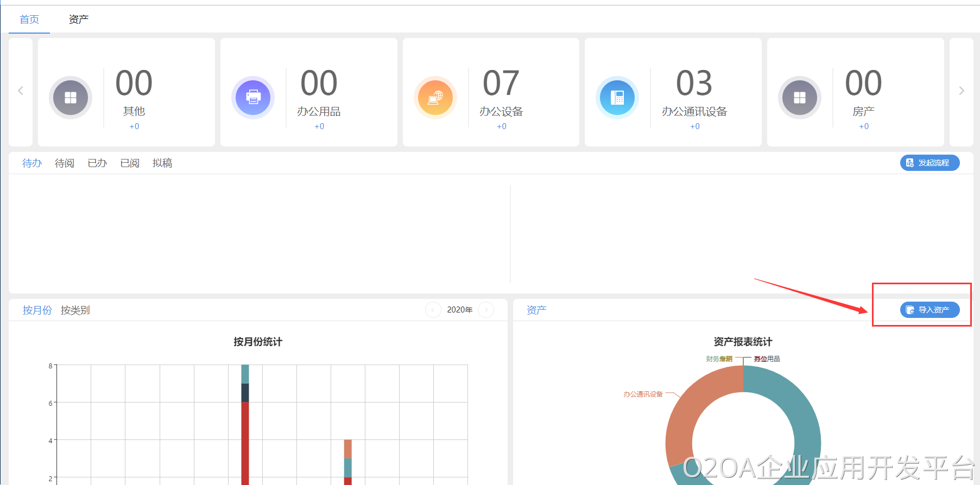Click the 导入资产 button
The width and height of the screenshot is (980, 485).
(930, 310)
